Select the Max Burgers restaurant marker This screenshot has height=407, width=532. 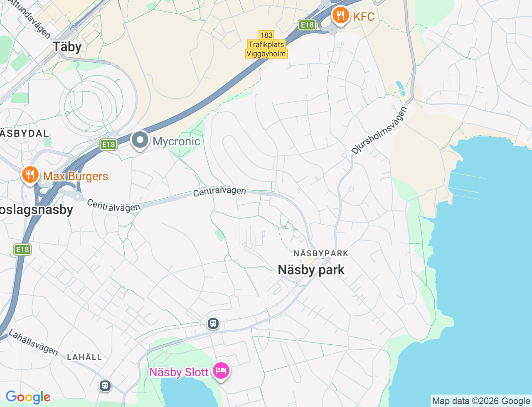pyautogui.click(x=30, y=175)
